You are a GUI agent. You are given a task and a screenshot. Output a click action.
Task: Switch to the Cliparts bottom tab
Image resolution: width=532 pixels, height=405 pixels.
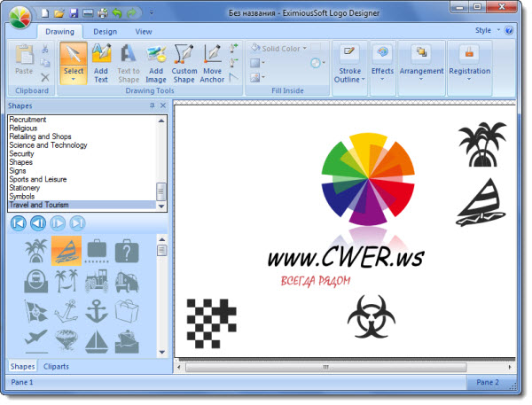click(x=56, y=366)
